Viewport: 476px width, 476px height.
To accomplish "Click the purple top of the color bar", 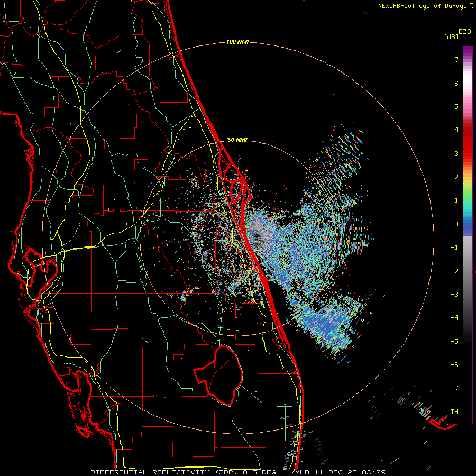I will tap(467, 52).
